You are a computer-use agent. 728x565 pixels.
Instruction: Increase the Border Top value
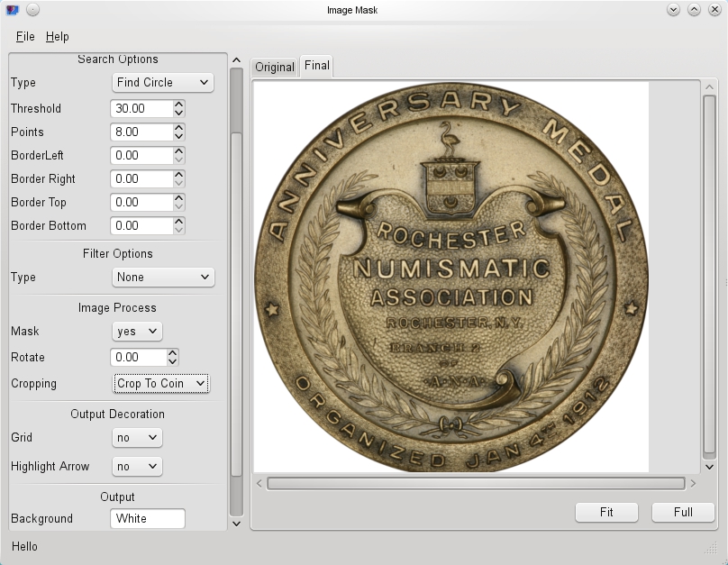coord(179,198)
